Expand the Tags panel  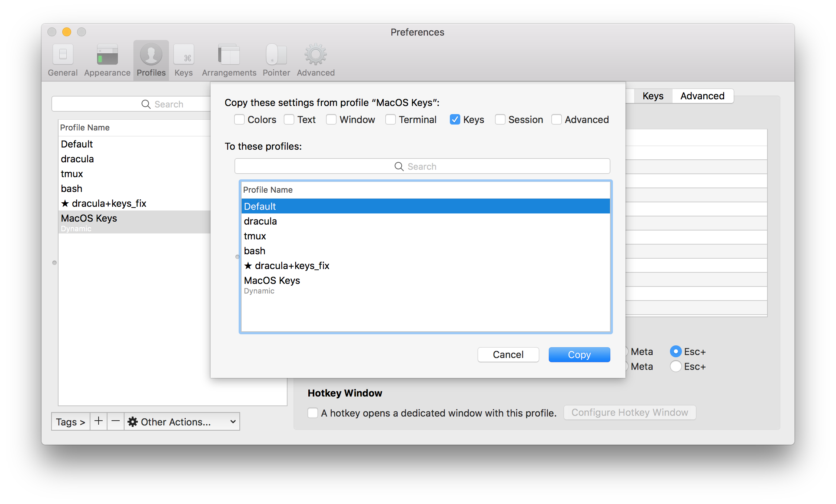click(71, 422)
